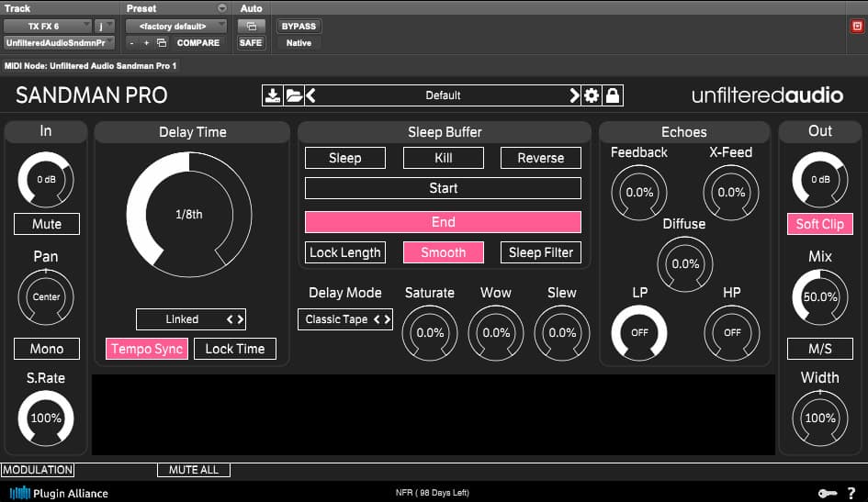Click the Kill button
The height and width of the screenshot is (502, 868).
tap(444, 158)
